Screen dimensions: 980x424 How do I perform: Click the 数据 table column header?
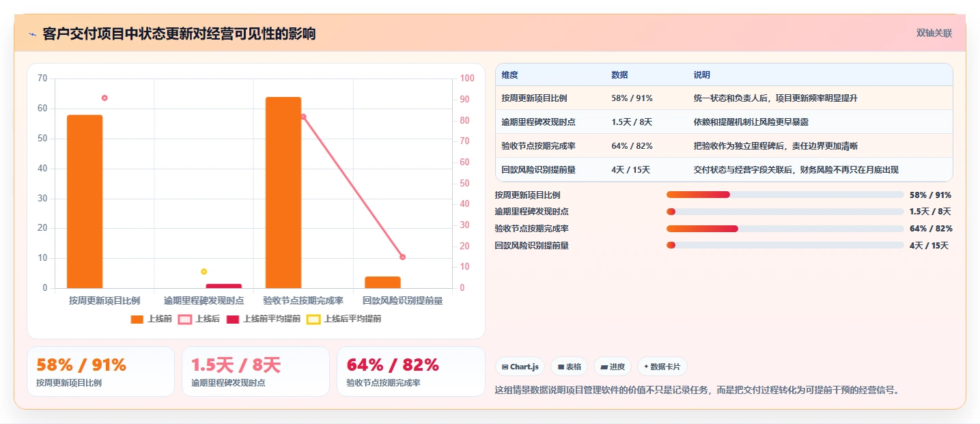pyautogui.click(x=619, y=75)
